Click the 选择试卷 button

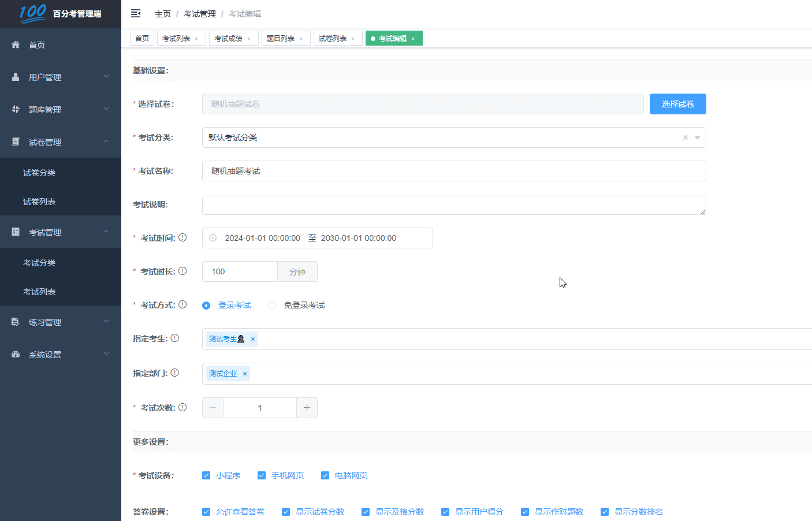pyautogui.click(x=677, y=104)
